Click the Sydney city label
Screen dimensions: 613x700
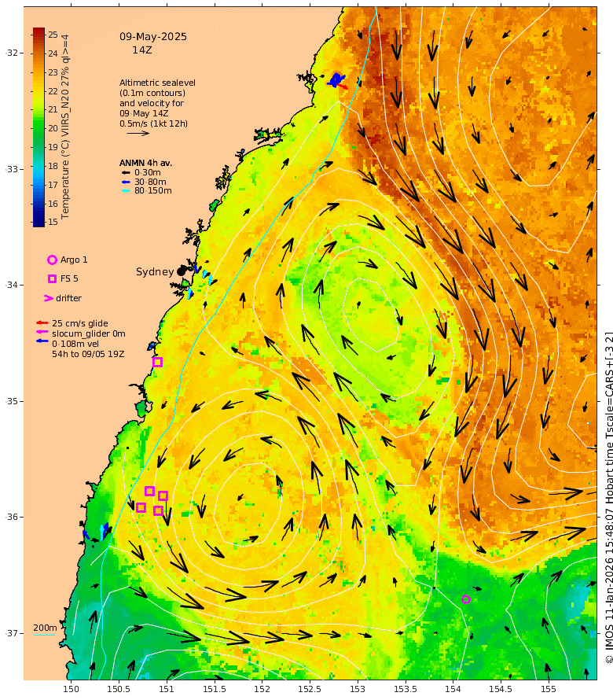(x=155, y=272)
